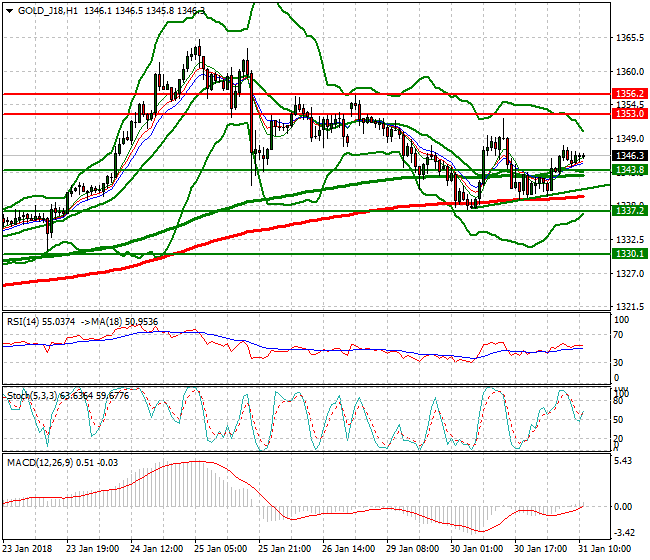This screenshot has width=650, height=560.
Task: Click the 23 Jan 2018 time label
Action: coord(27,548)
